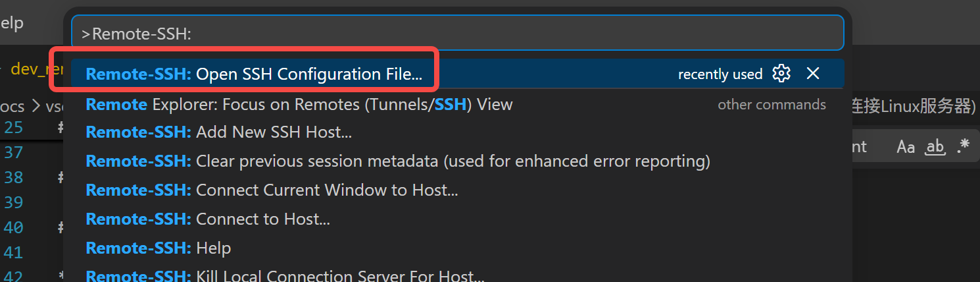The image size is (980, 282).
Task: Open the 'ocs' breadcrumb folder segment
Action: click(12, 106)
